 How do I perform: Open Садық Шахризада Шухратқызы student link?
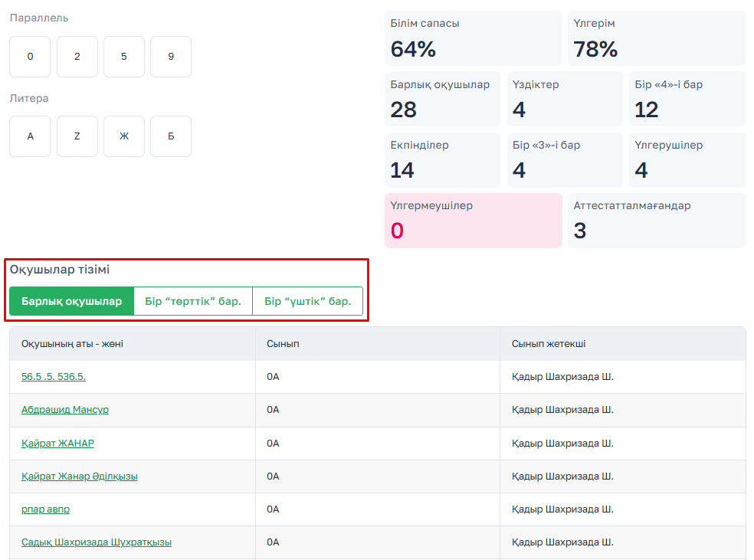click(x=97, y=542)
